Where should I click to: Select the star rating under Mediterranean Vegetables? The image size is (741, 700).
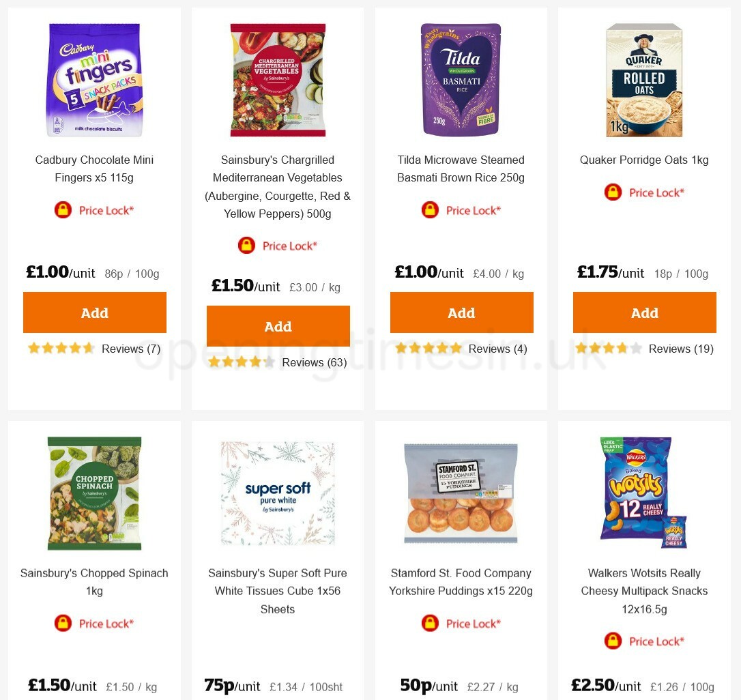[241, 362]
